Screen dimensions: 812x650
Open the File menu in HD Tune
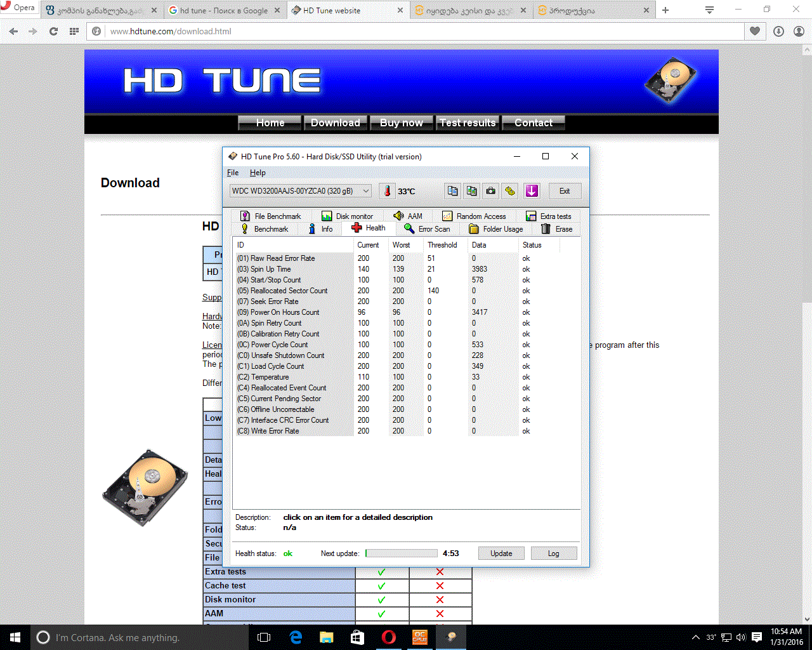233,173
